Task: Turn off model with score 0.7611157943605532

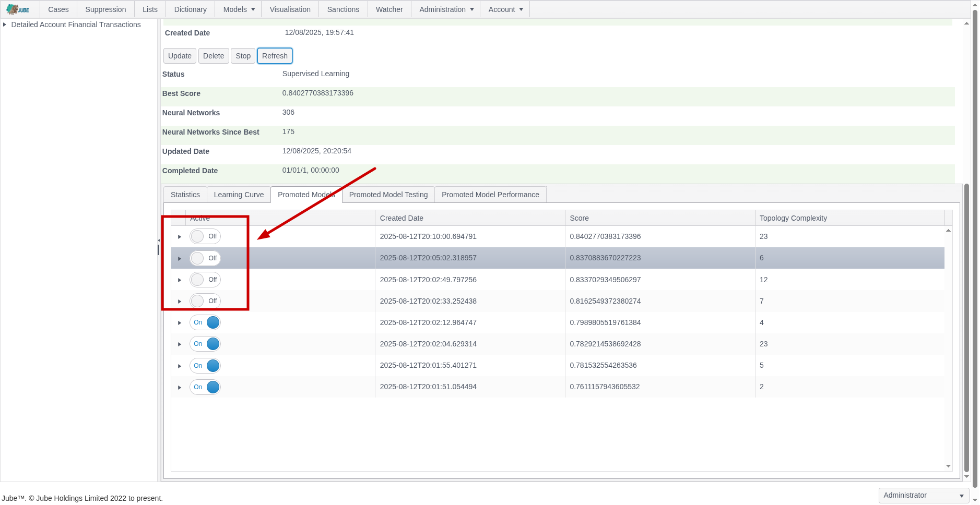Action: (x=205, y=387)
